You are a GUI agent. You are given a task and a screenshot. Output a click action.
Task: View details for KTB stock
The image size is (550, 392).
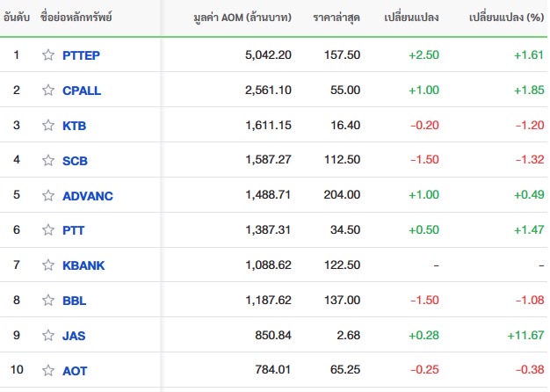click(74, 126)
